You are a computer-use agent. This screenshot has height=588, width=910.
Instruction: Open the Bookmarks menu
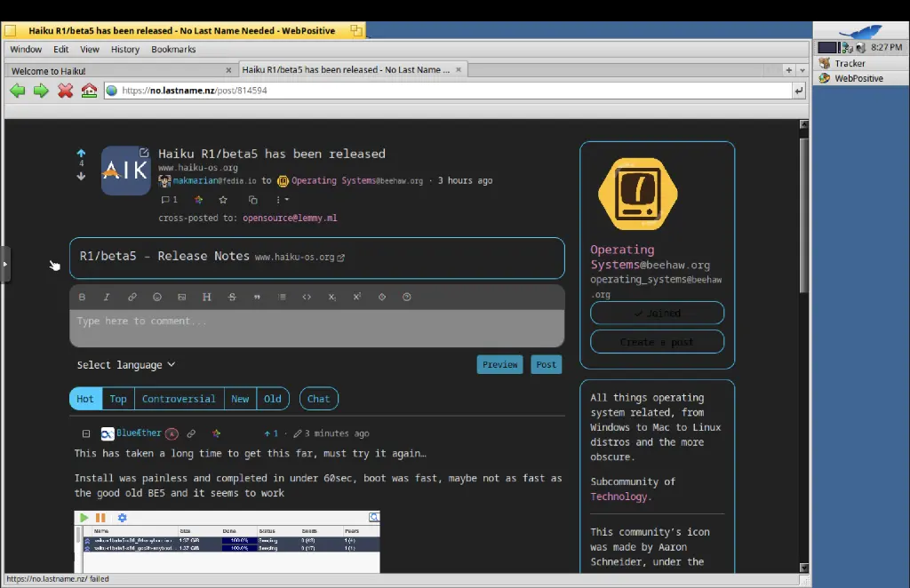coord(173,49)
